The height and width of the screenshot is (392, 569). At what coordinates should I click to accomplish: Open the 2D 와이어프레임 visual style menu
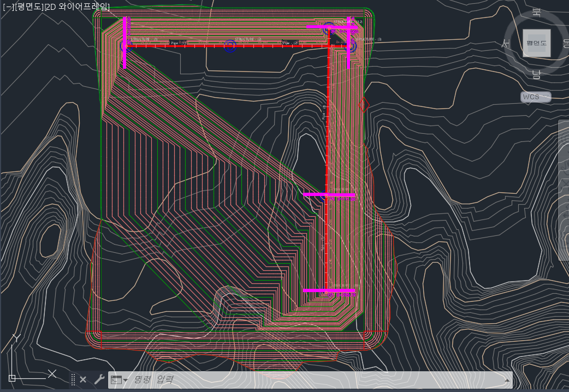[x=79, y=7]
